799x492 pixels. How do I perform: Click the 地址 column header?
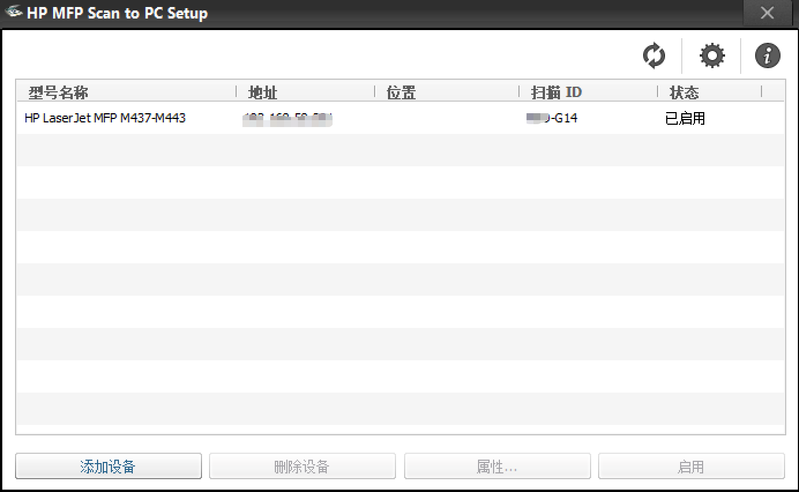[262, 93]
